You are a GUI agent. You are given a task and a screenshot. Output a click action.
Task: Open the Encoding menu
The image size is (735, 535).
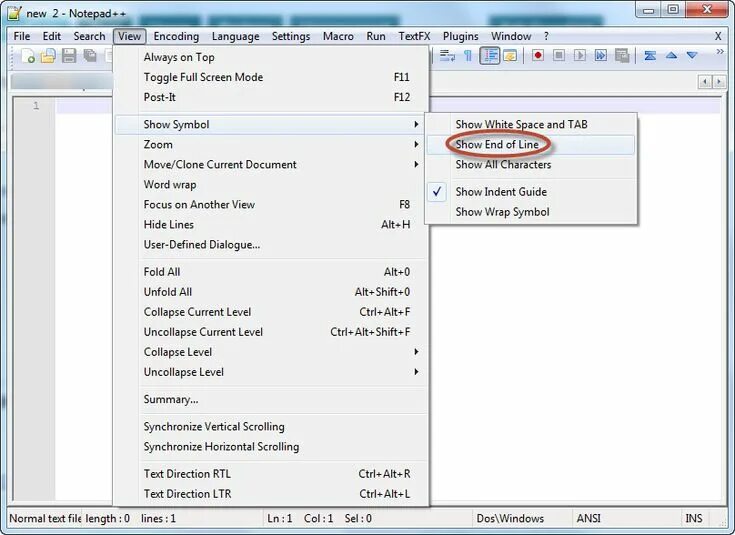176,36
